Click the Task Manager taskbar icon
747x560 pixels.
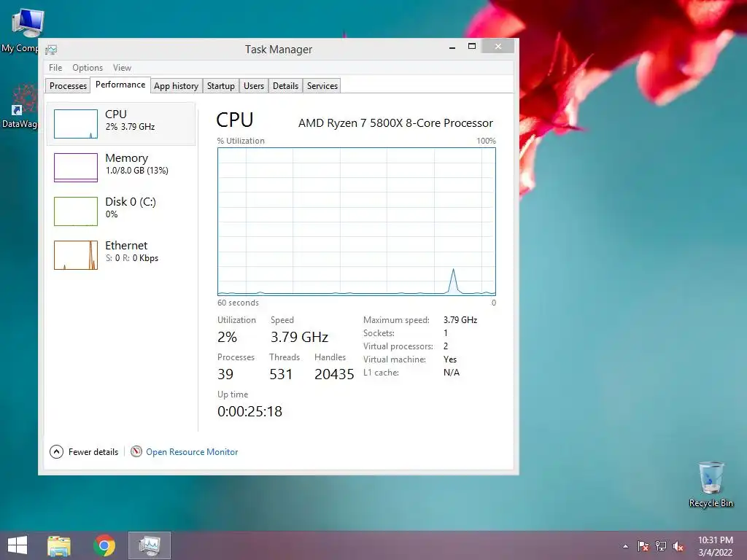pos(149,545)
